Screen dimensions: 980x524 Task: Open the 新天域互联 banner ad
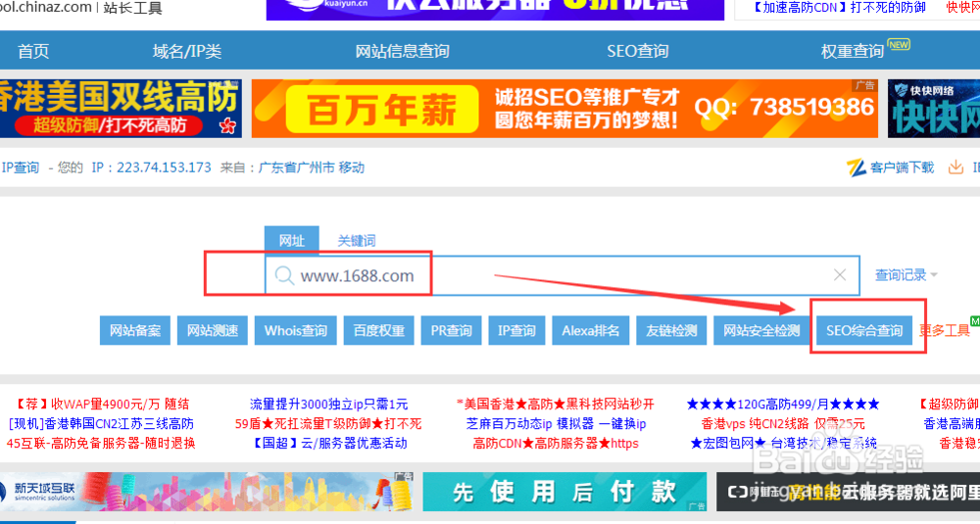[207, 492]
